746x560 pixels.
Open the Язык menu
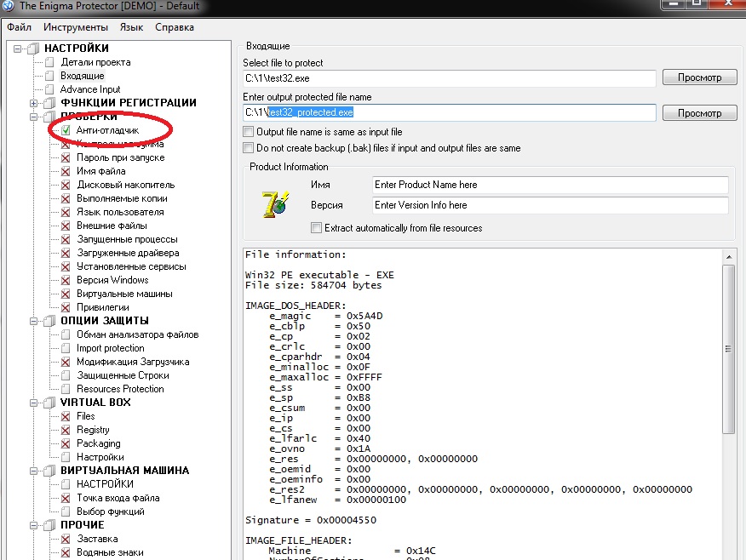pos(131,27)
